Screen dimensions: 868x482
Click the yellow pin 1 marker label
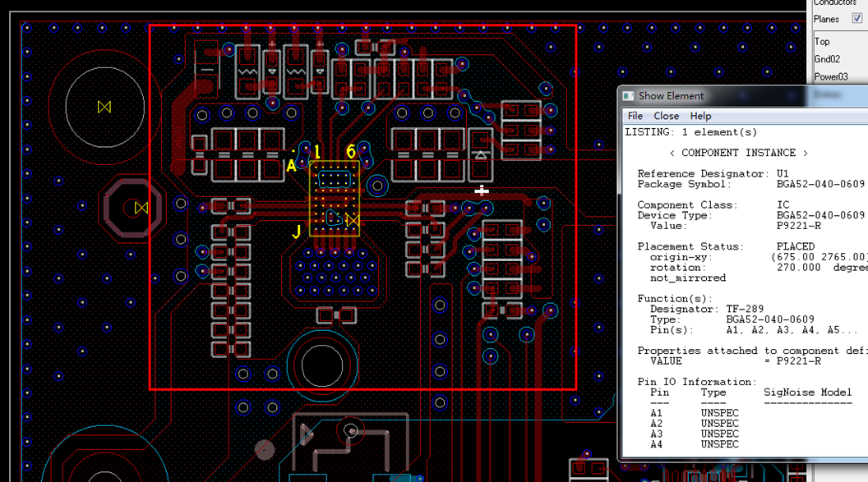(317, 152)
